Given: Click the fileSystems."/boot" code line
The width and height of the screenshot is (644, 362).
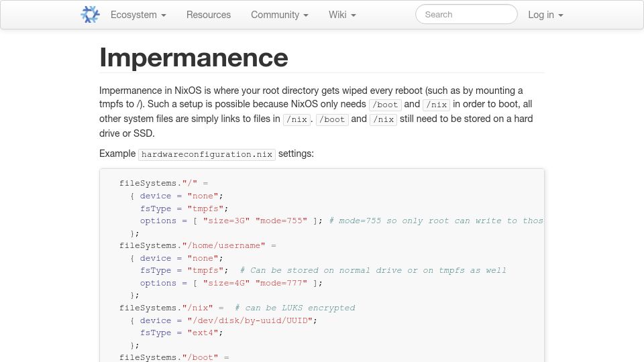Looking at the screenshot, I should pyautogui.click(x=174, y=357).
